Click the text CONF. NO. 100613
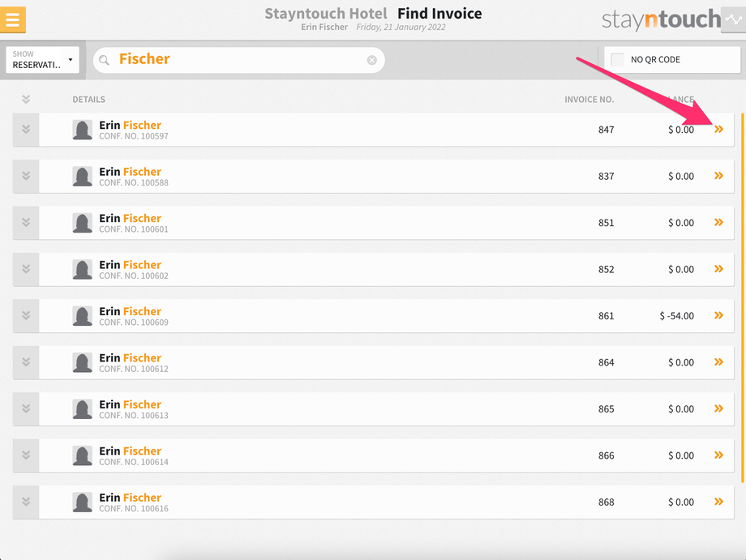Screen dimensions: 746x560 (134, 416)
